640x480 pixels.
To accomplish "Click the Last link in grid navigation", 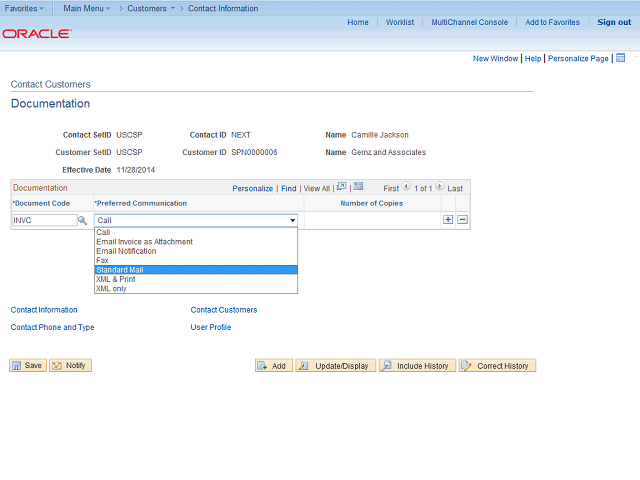I will (455, 189).
